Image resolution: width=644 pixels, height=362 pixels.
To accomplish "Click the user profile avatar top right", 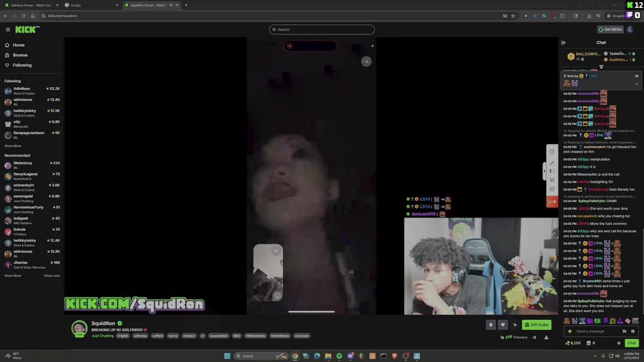I will (629, 30).
